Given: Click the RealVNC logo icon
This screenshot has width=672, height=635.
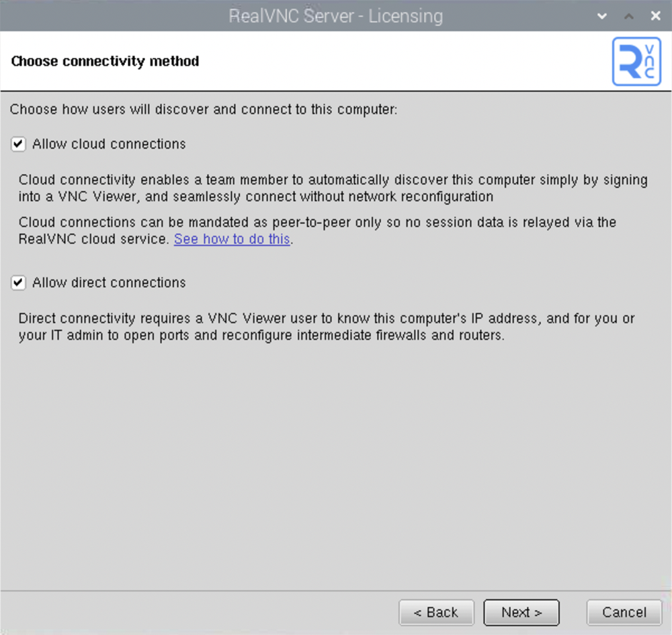Looking at the screenshot, I should pyautogui.click(x=636, y=61).
